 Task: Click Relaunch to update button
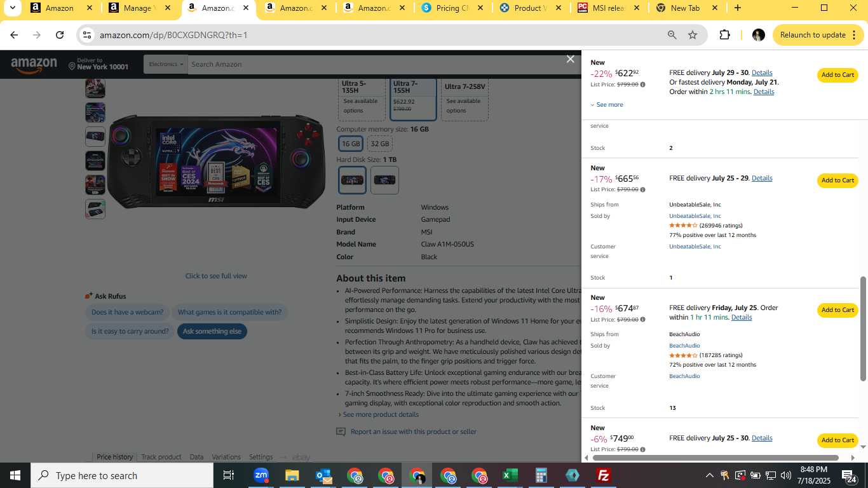point(813,35)
